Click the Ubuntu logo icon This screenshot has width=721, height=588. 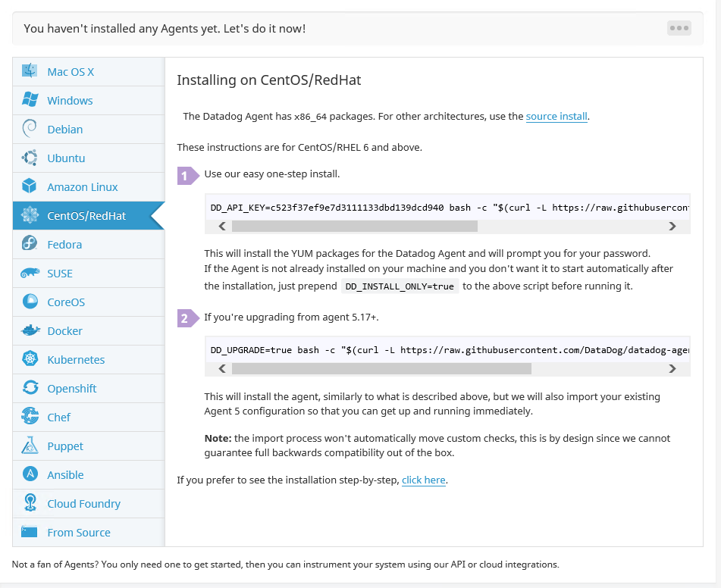pos(30,157)
